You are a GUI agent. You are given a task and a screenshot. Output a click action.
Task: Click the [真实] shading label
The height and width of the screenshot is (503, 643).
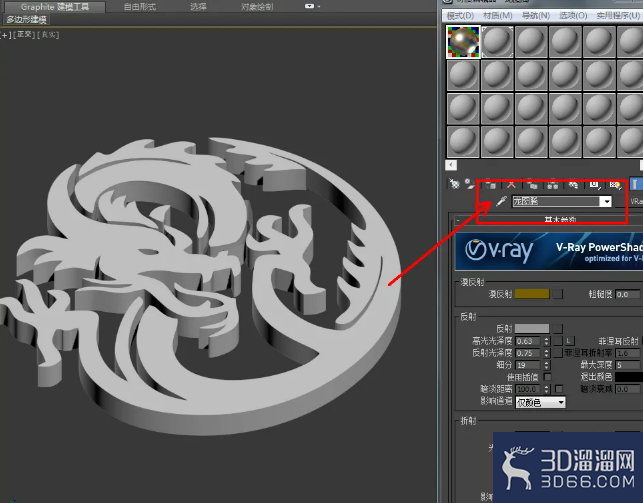tap(48, 35)
